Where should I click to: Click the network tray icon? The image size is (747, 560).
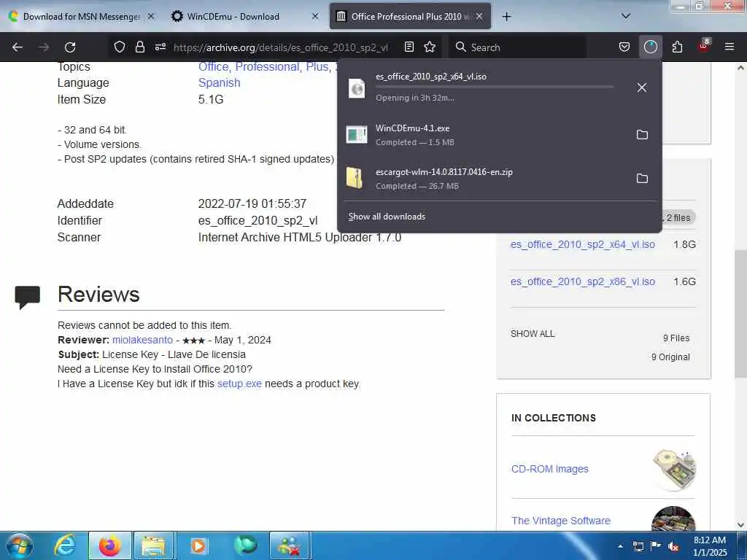pos(638,546)
